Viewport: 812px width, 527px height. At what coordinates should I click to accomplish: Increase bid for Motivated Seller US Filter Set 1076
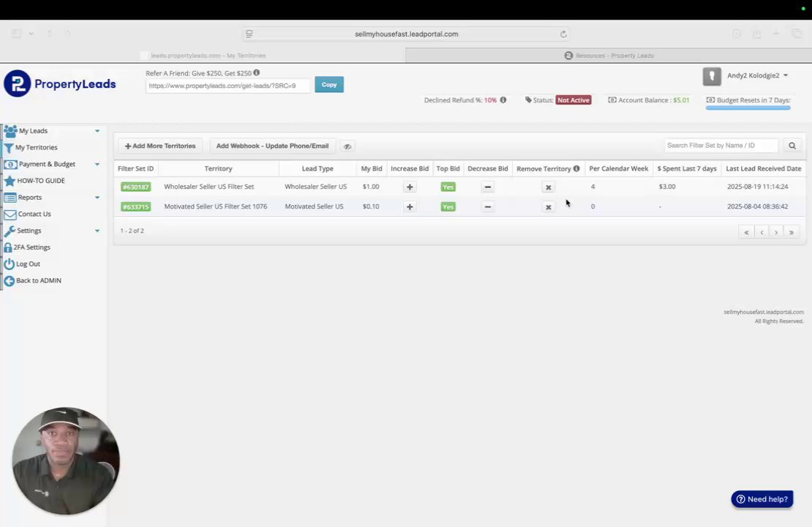pyautogui.click(x=410, y=206)
